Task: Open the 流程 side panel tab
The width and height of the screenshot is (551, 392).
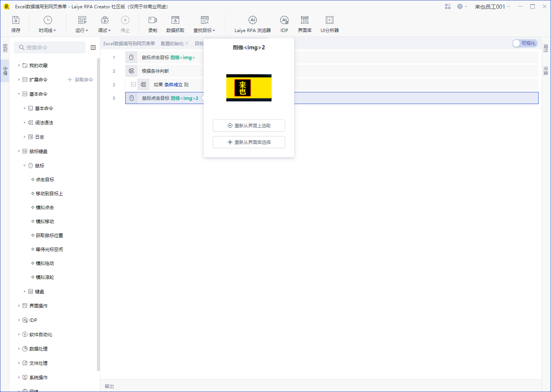Action: [x=5, y=48]
